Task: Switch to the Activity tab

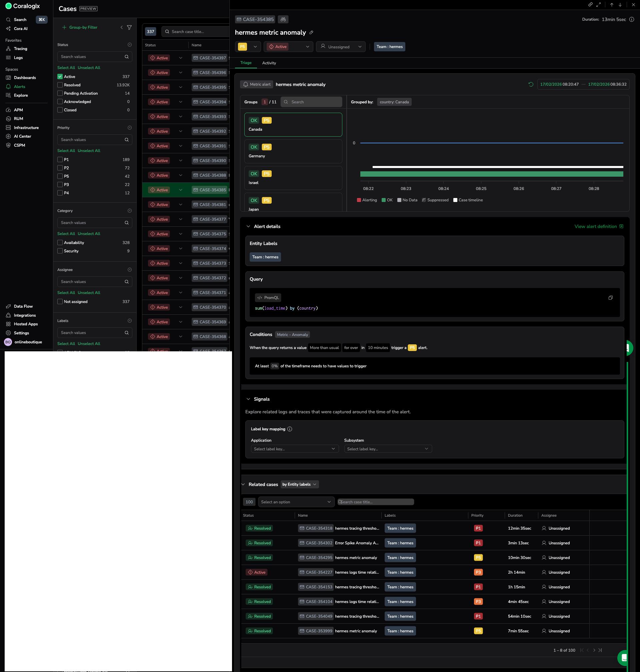Action: (269, 63)
